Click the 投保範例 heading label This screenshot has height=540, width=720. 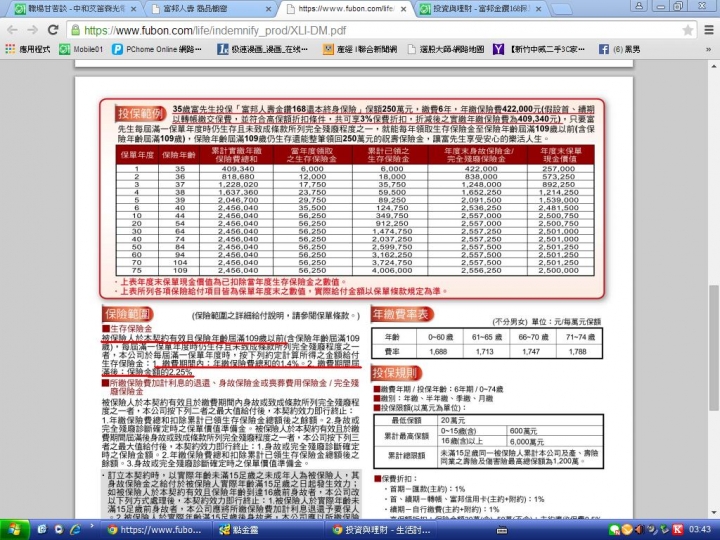pos(140,113)
